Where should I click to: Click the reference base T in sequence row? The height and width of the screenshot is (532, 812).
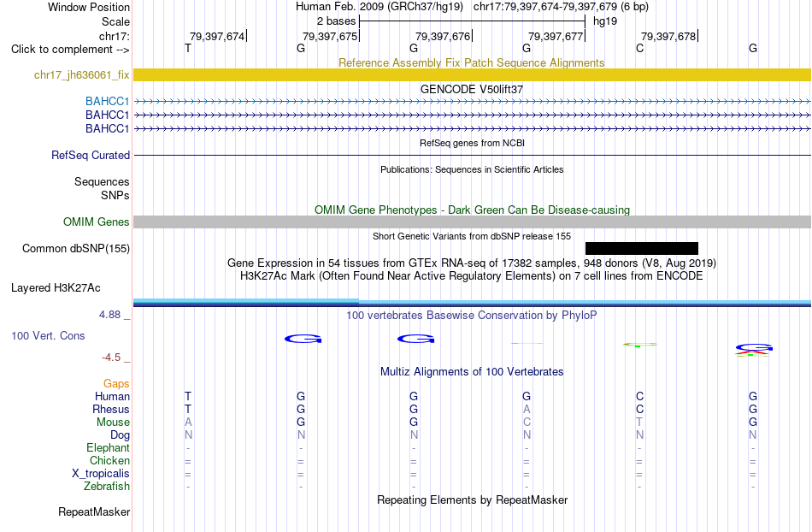[x=188, y=48]
